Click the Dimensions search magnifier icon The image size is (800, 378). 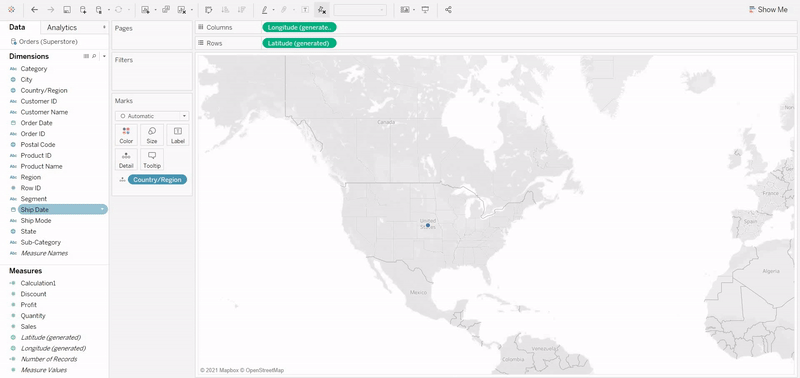tap(94, 56)
